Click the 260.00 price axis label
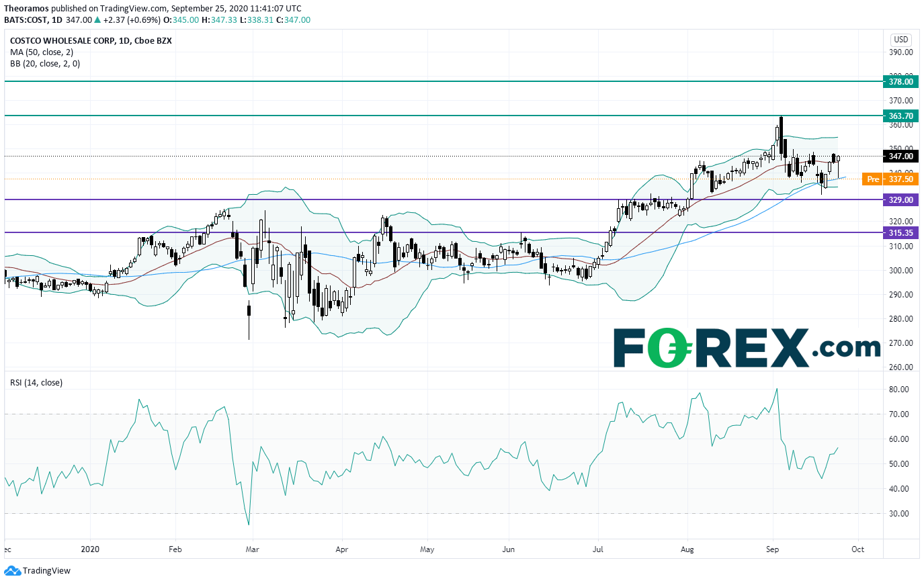 [x=900, y=367]
